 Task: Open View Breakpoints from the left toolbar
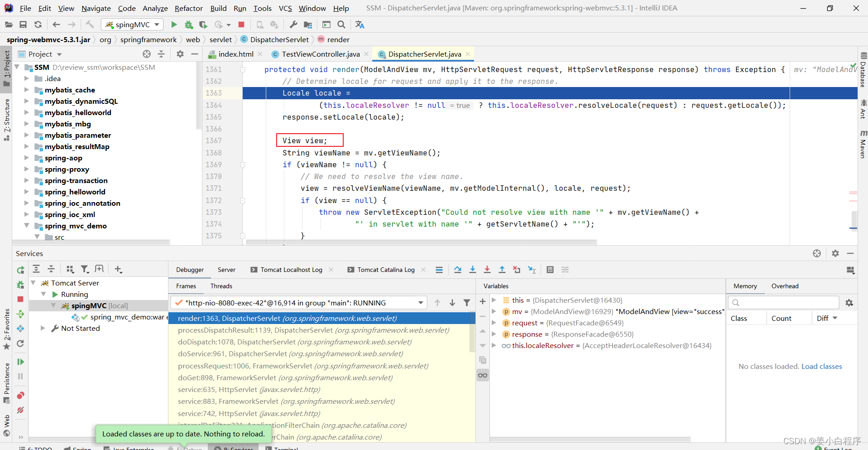click(x=20, y=396)
